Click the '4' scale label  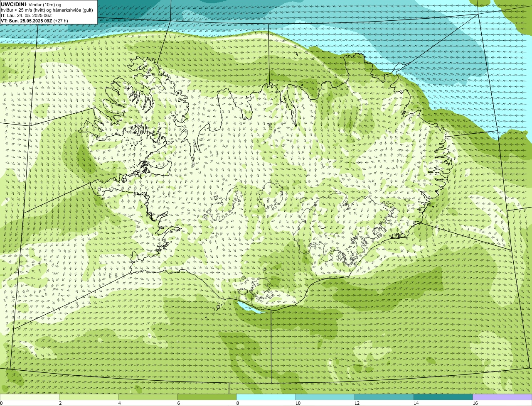[119, 403]
